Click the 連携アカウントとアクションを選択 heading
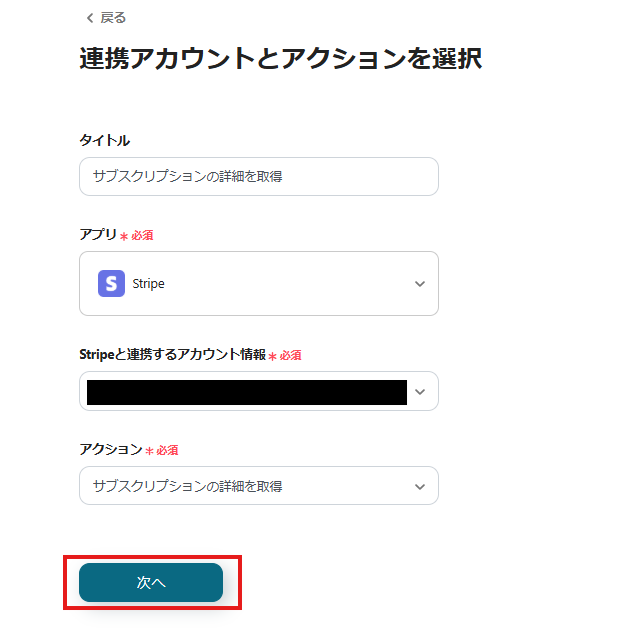Screen dimensions: 620x643 point(280,58)
